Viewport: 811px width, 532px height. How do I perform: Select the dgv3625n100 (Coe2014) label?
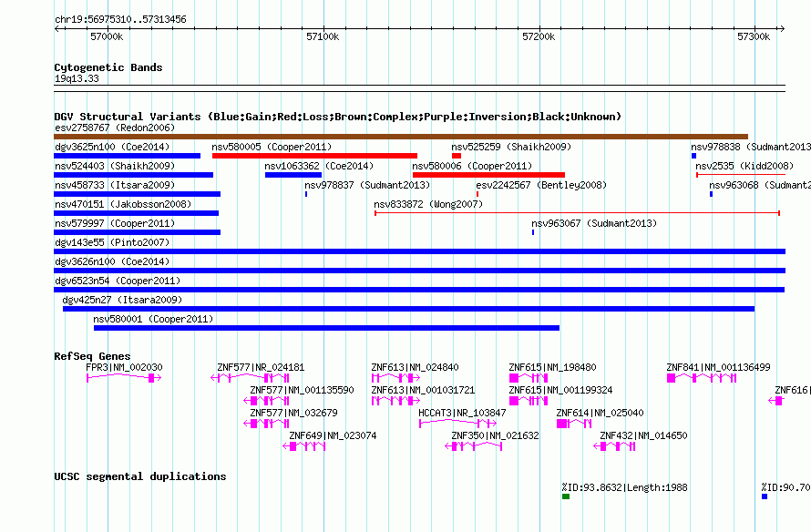click(x=112, y=147)
